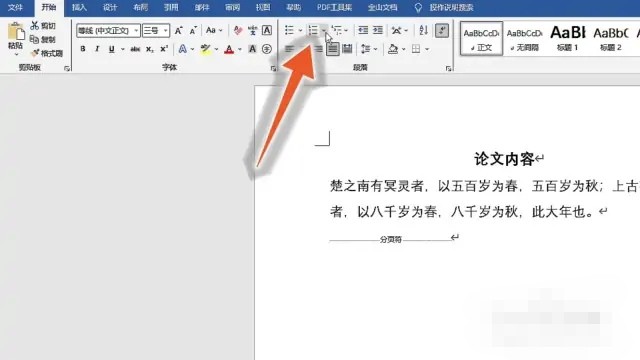Expand underline style dropdown arrow

tap(122, 49)
